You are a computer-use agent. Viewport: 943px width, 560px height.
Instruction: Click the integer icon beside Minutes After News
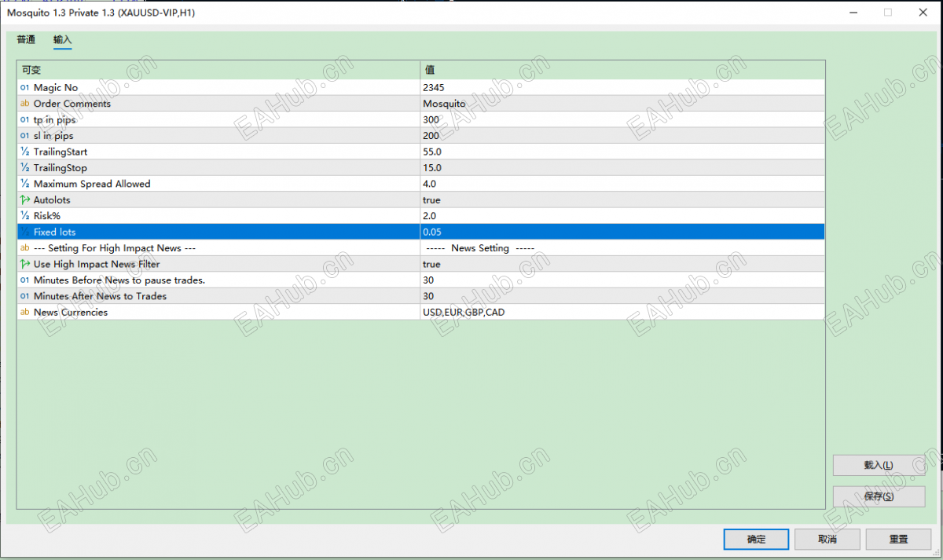coord(24,296)
